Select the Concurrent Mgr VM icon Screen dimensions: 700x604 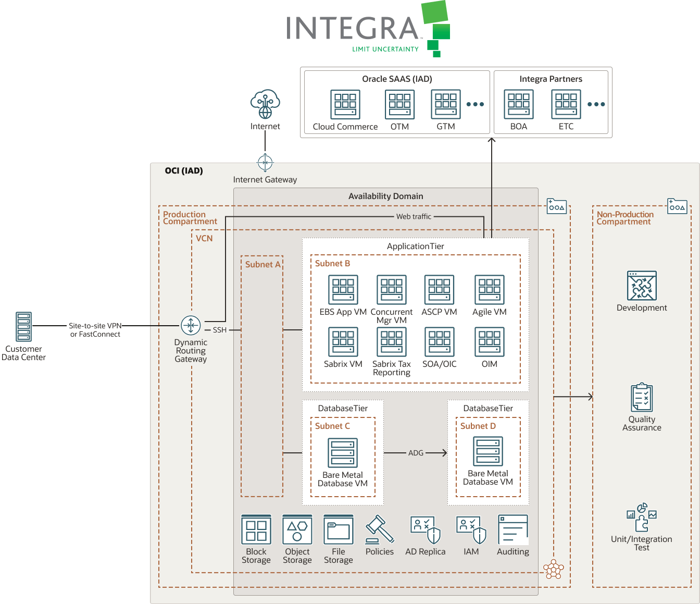point(392,290)
